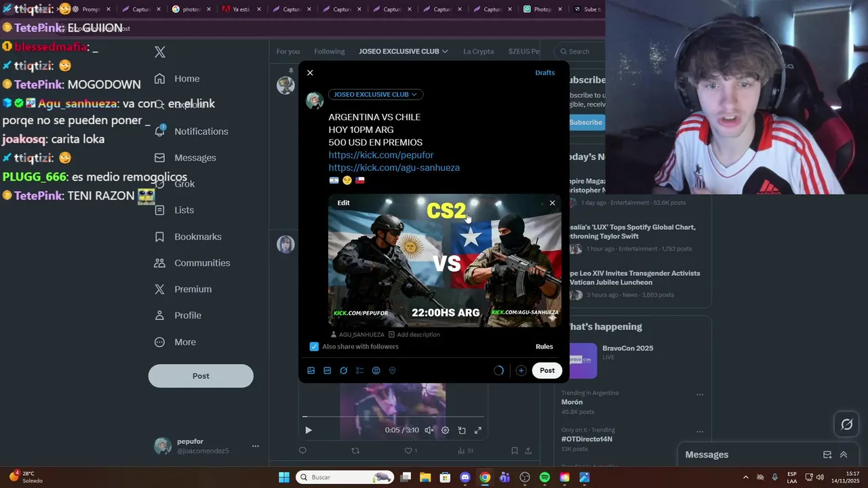Open Discord from the taskbar
The width and height of the screenshot is (868, 488).
pyautogui.click(x=465, y=478)
